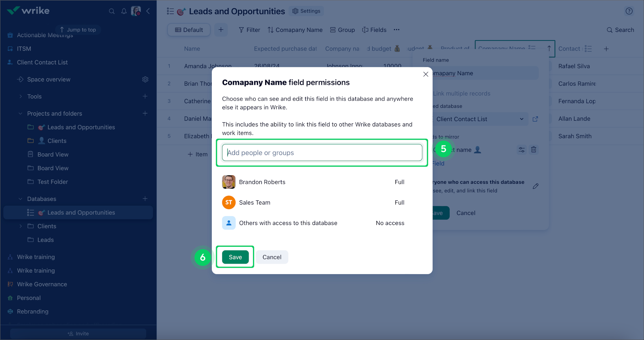This screenshot has width=644, height=340.
Task: Expand Clients under Databases
Action: tap(20, 226)
